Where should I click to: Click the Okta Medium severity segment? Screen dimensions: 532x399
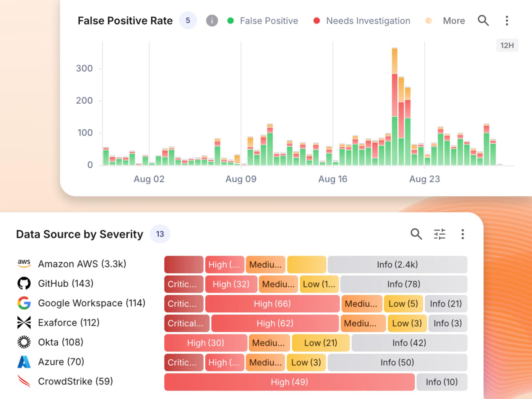pos(269,343)
